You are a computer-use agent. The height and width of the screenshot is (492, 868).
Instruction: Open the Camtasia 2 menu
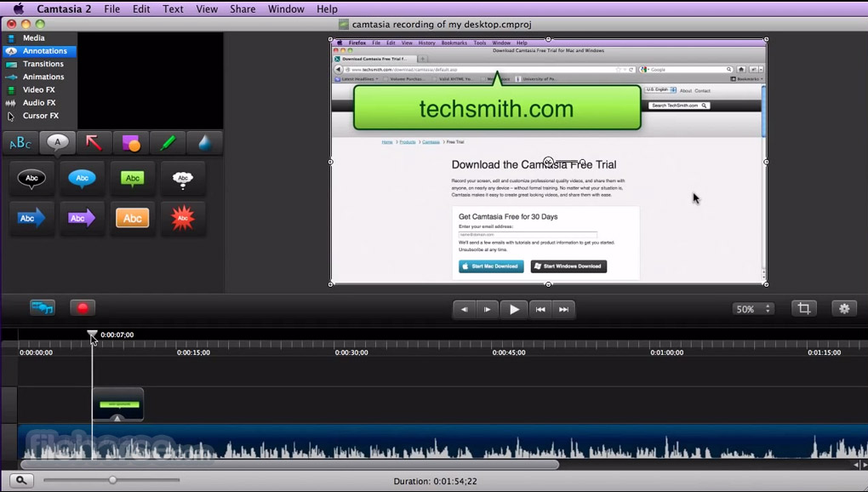pyautogui.click(x=64, y=9)
